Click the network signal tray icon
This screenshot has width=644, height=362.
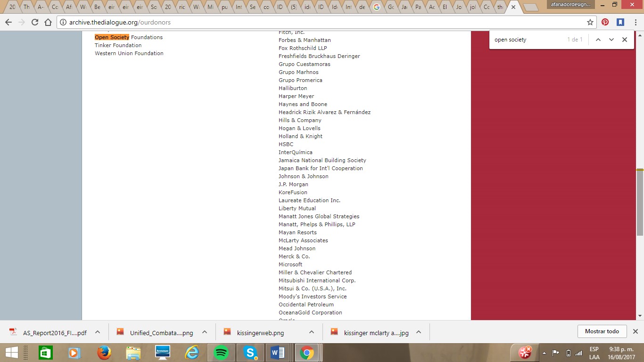coord(578,353)
